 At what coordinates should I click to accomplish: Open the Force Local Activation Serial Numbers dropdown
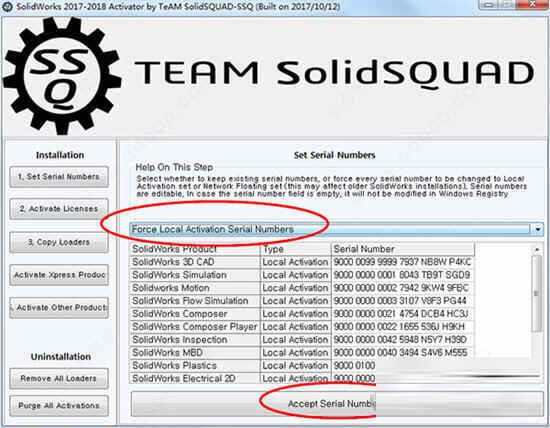(538, 229)
